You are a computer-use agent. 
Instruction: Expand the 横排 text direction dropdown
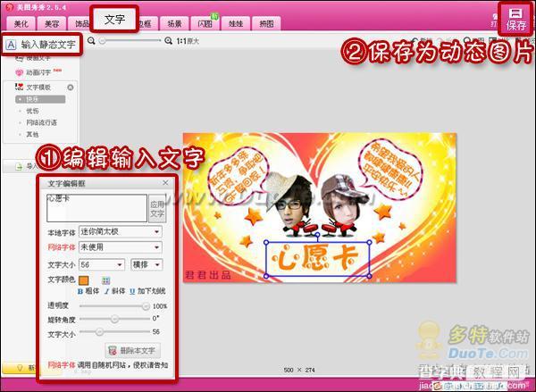[147, 264]
